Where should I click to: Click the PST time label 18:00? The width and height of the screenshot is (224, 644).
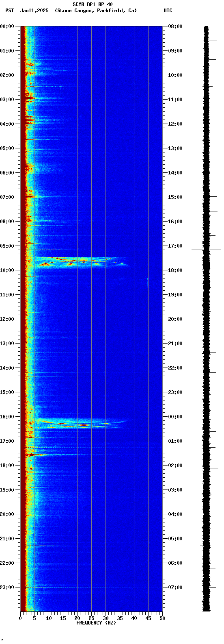(x=7, y=466)
